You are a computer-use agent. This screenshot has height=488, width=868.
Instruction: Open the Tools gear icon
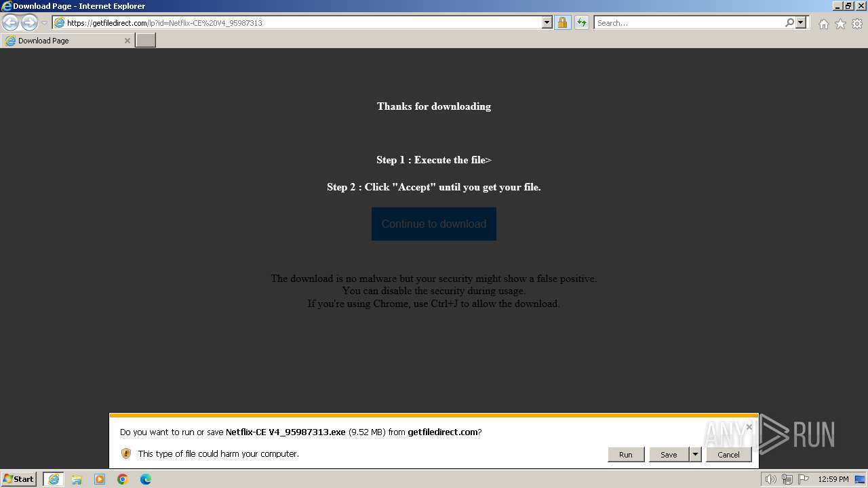tap(857, 24)
